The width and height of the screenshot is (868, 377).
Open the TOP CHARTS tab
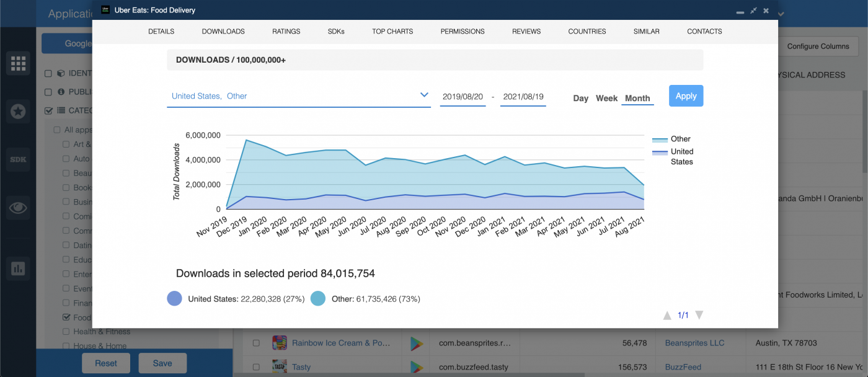click(x=392, y=31)
